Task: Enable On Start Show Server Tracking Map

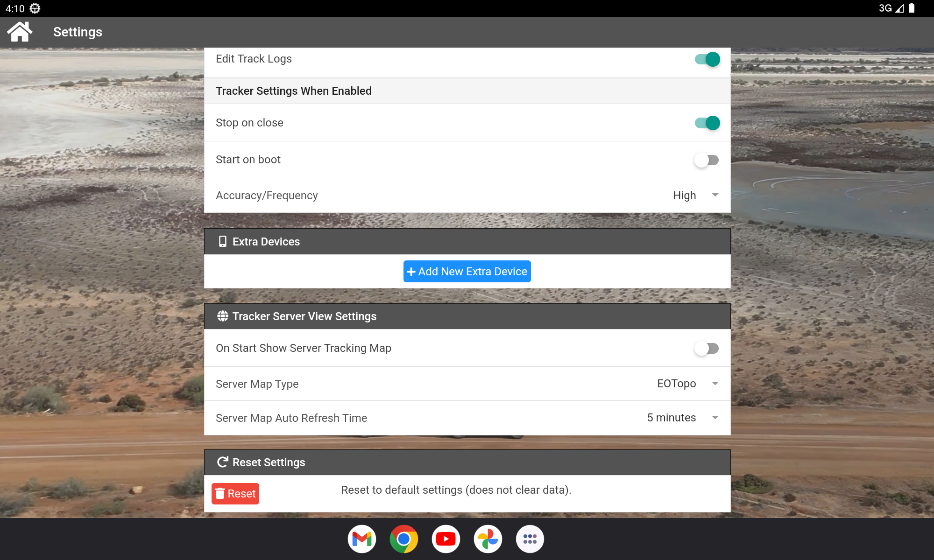Action: 706,348
